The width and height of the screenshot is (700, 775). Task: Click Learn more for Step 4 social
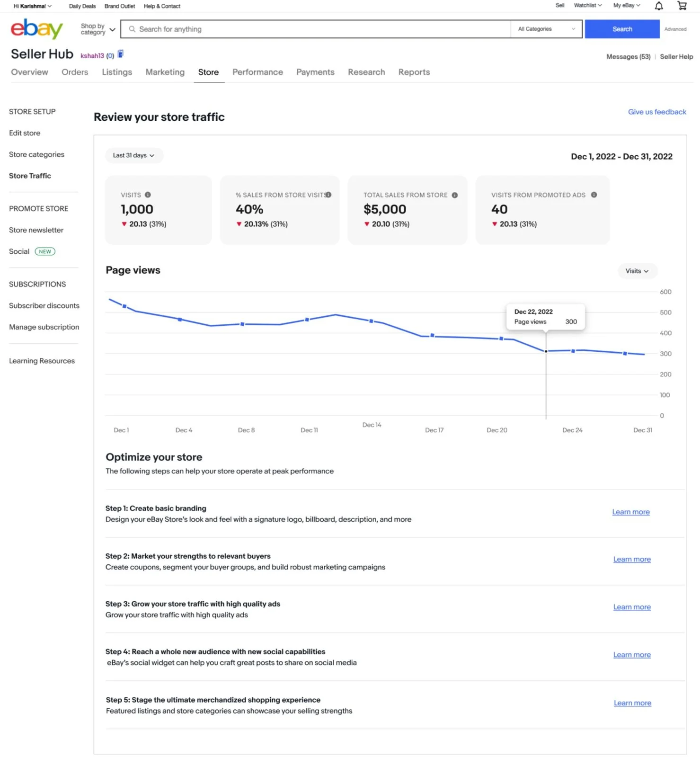point(632,655)
